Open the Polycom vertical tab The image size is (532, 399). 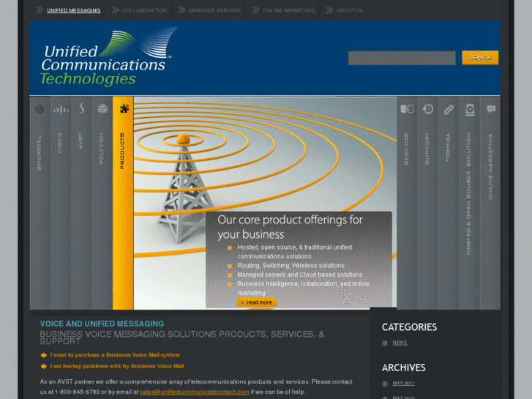tap(102, 203)
